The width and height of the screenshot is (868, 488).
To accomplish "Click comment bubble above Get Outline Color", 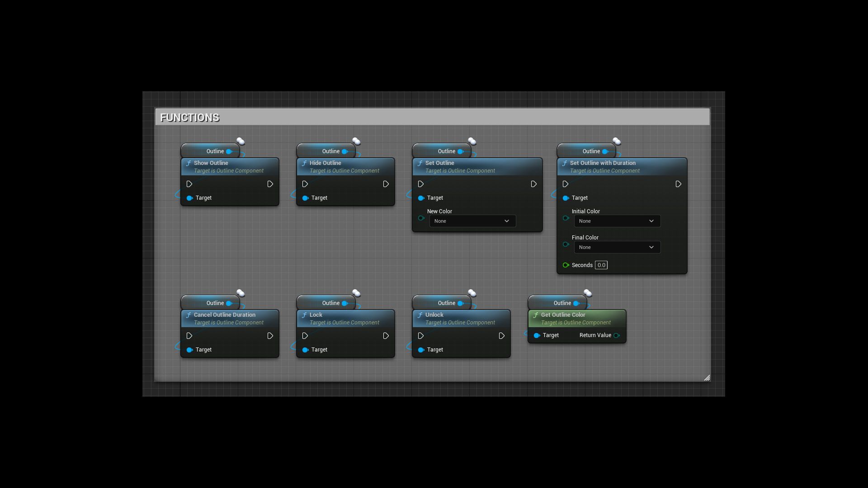I will point(588,293).
